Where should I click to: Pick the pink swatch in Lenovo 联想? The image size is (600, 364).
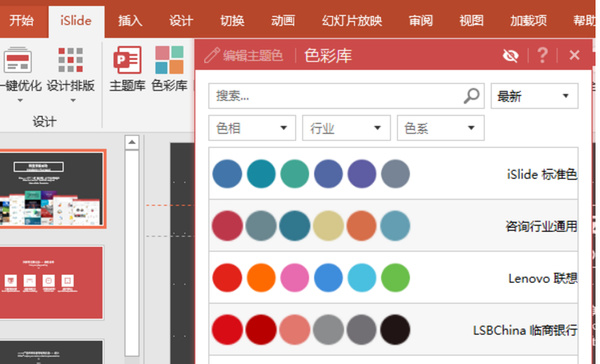[295, 278]
